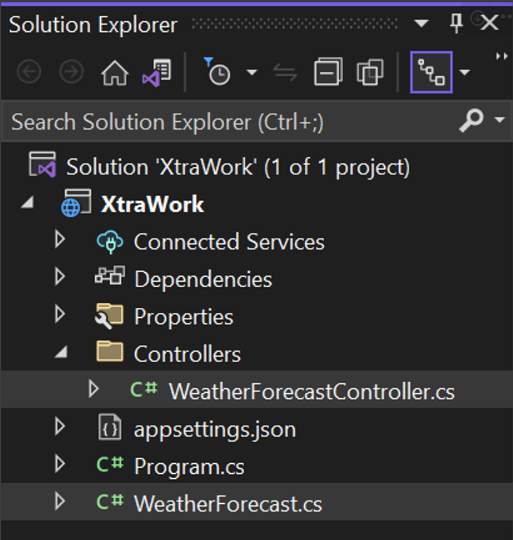Expand WeatherForecast.cs node
Viewport: 513px width, 540px height.
[60, 501]
